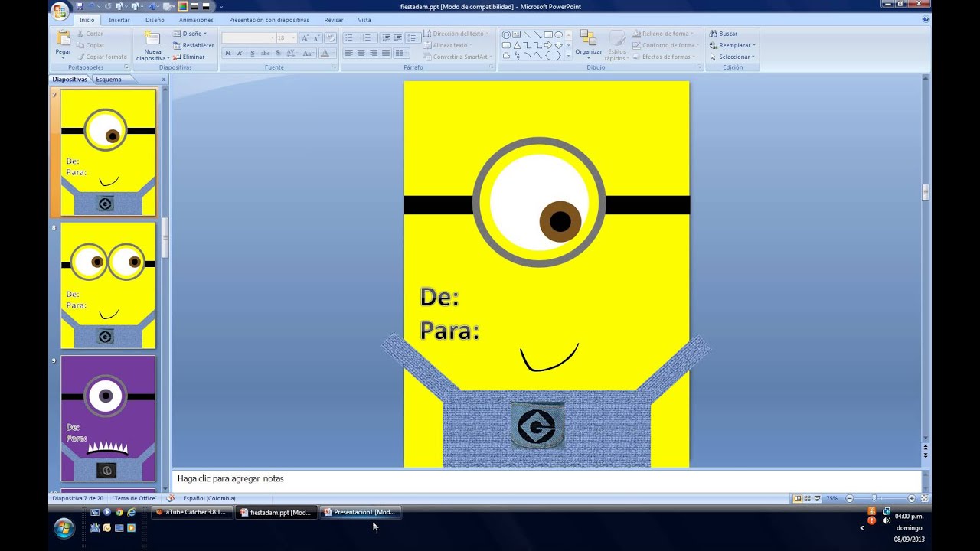980x551 pixels.
Task: Select slide 9 purple minion thumbnail
Action: 108,419
